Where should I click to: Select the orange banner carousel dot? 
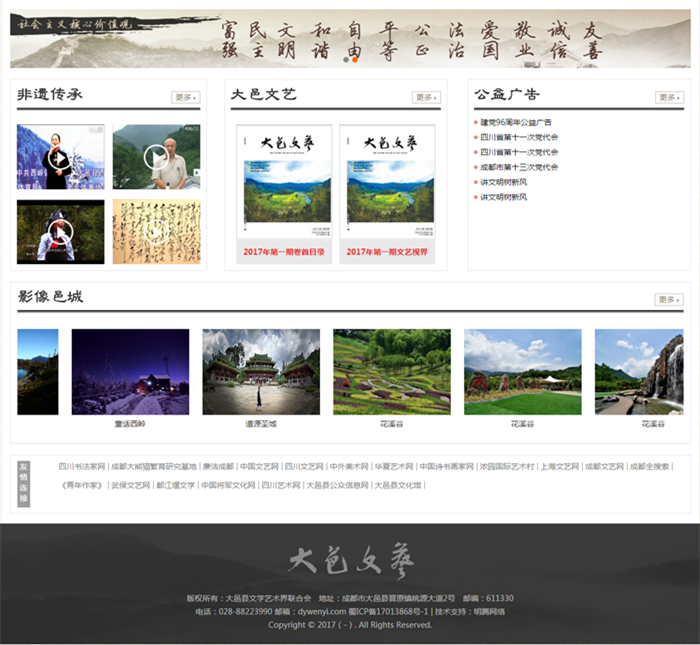[355, 59]
